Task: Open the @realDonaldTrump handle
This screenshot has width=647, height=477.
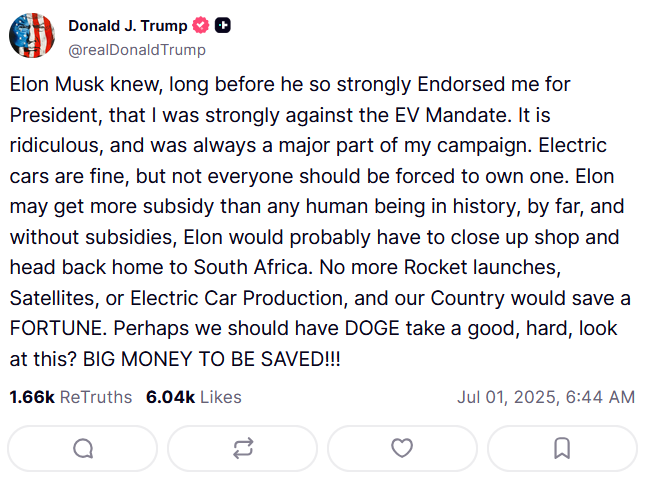Action: (x=137, y=50)
